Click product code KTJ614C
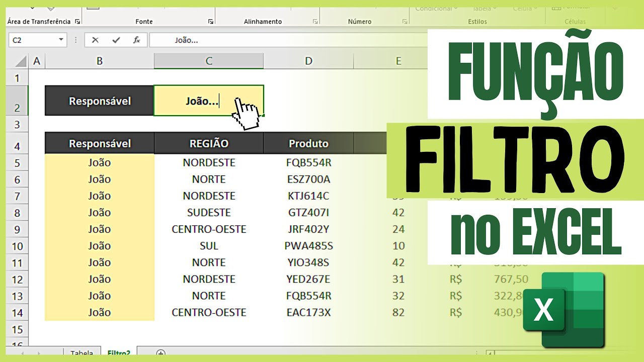Viewport: 644px width, 362px height. 308,196
